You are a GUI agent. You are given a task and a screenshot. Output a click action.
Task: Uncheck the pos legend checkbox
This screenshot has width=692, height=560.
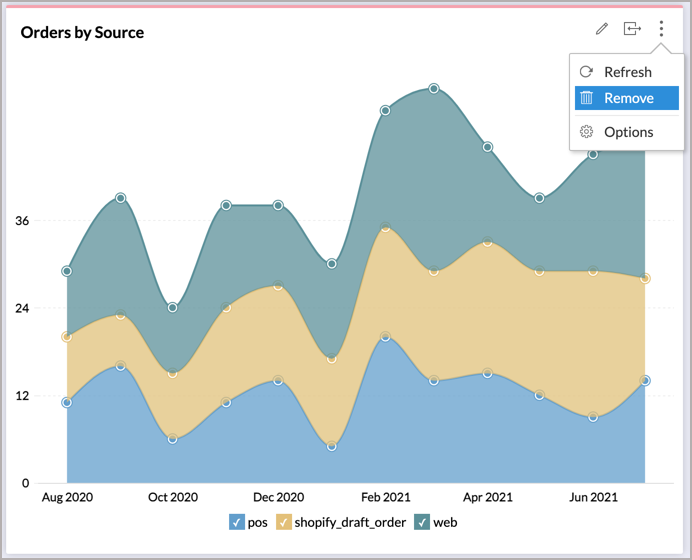236,522
